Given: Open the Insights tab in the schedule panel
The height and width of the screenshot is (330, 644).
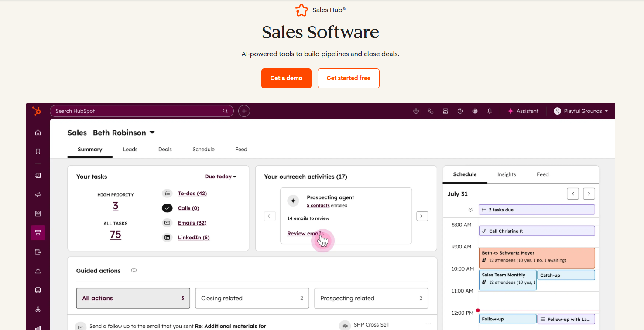Looking at the screenshot, I should click(507, 174).
